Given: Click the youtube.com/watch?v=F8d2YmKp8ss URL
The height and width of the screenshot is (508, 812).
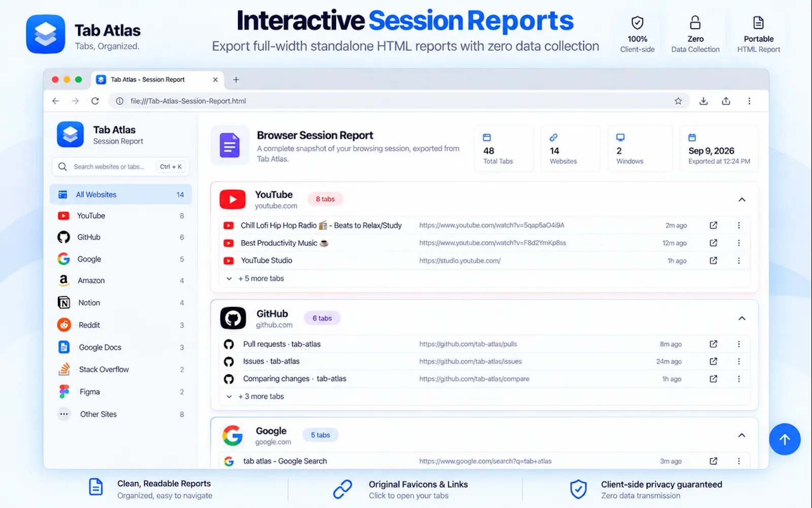Looking at the screenshot, I should [492, 243].
